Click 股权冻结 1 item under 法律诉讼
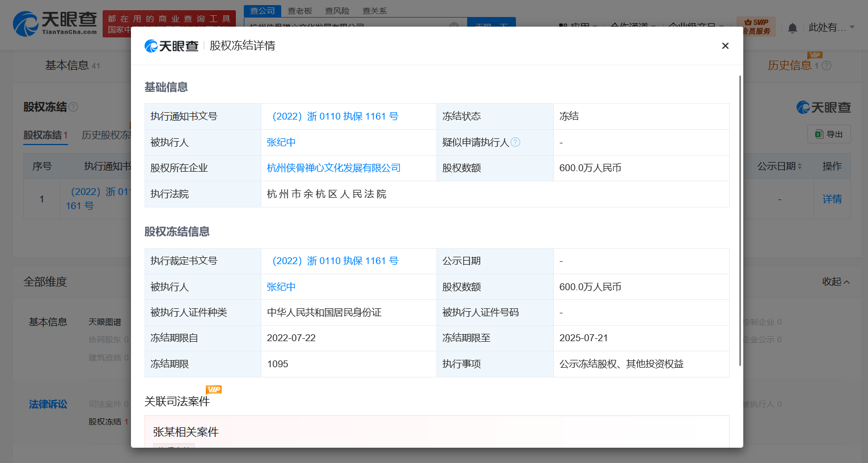The width and height of the screenshot is (868, 463). [x=108, y=422]
